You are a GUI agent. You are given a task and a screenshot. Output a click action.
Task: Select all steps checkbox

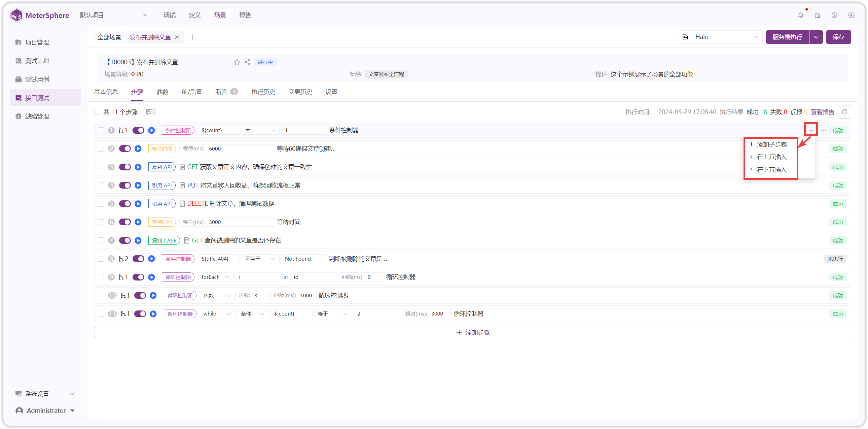click(x=97, y=112)
